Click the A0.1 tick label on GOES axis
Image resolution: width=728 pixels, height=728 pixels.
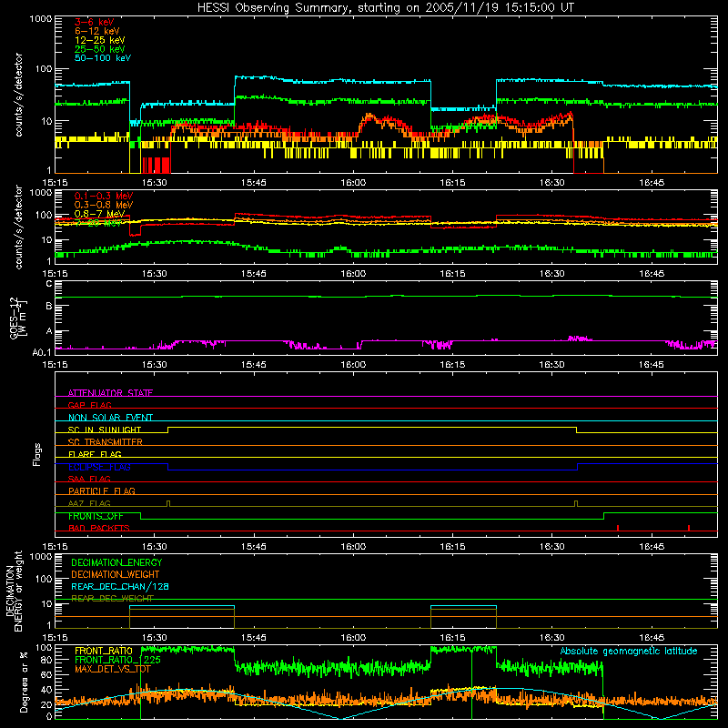pos(42,353)
